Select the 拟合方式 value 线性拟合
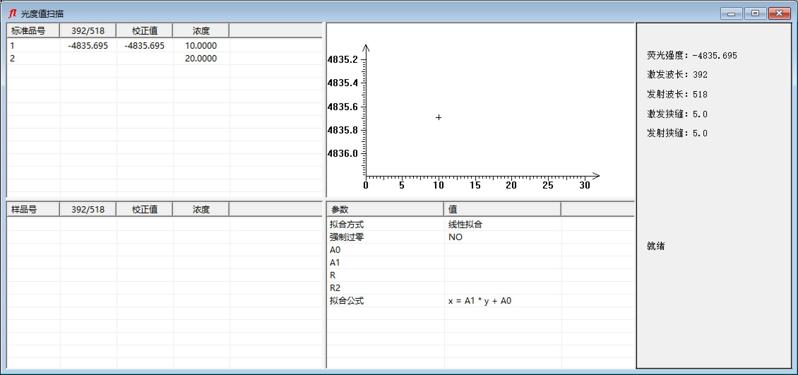Viewport: 798px width, 375px height. pyautogui.click(x=465, y=224)
